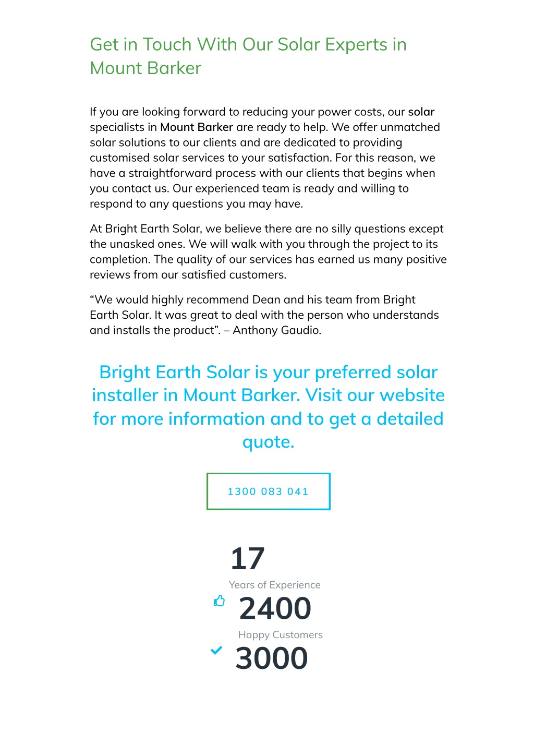Click the thumbs-up icon beside 2400

pyautogui.click(x=219, y=601)
